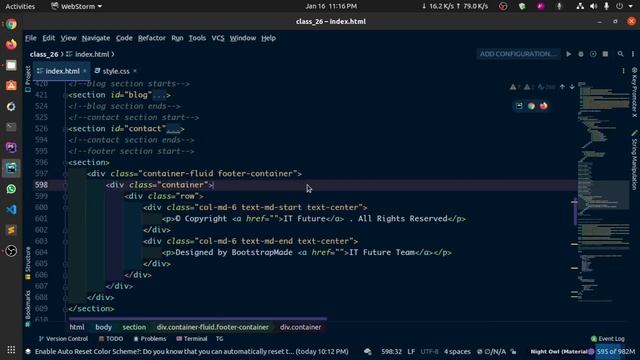Image resolution: width=640 pixels, height=360 pixels.
Task: Open the TODO tool window
Action: [111, 339]
